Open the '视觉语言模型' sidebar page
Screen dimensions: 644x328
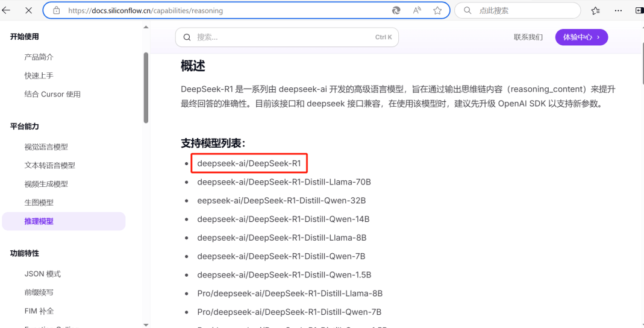click(46, 147)
